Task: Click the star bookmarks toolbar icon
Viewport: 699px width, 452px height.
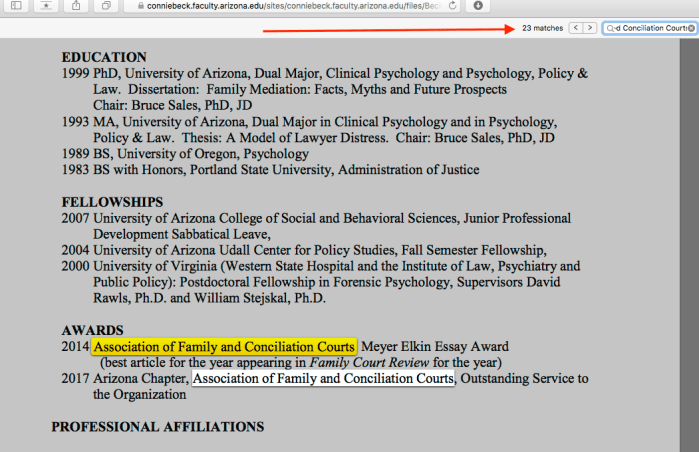Action: 46,6
